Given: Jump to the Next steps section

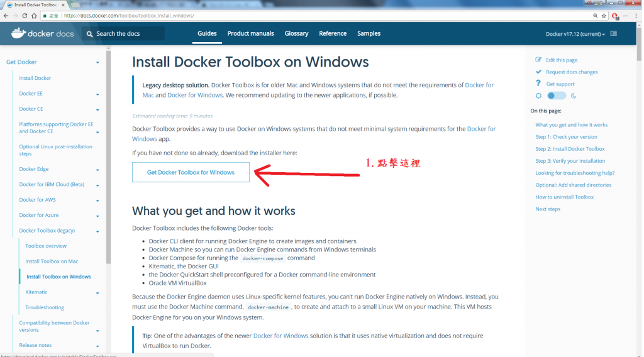Looking at the screenshot, I should (x=548, y=209).
